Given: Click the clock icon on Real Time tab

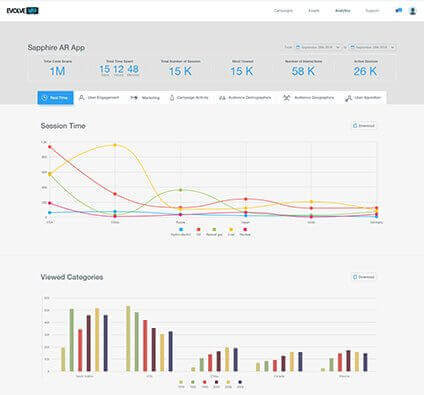Looking at the screenshot, I should pyautogui.click(x=44, y=98).
